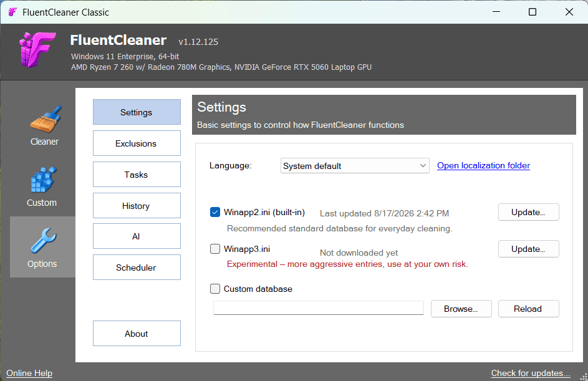Click the Not downloaded yet status
This screenshot has width=588, height=381.
pyautogui.click(x=359, y=253)
